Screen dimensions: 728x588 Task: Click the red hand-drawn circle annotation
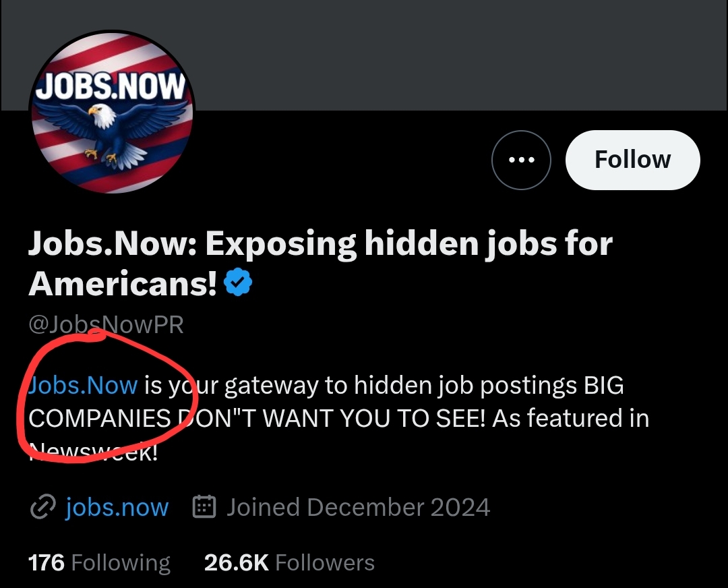pos(103,396)
